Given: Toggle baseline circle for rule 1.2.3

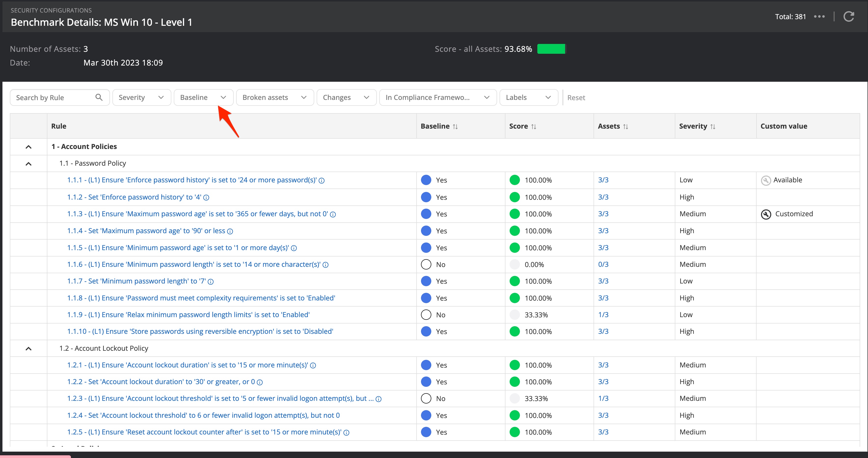Looking at the screenshot, I should tap(426, 398).
